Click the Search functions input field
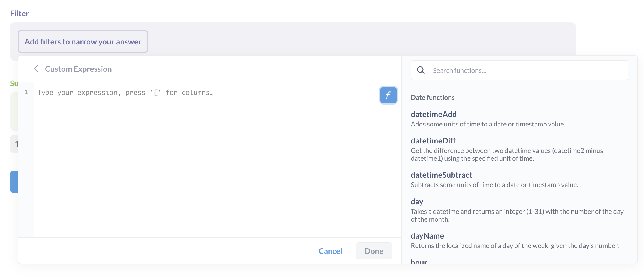This screenshot has height=278, width=644. [x=501, y=70]
